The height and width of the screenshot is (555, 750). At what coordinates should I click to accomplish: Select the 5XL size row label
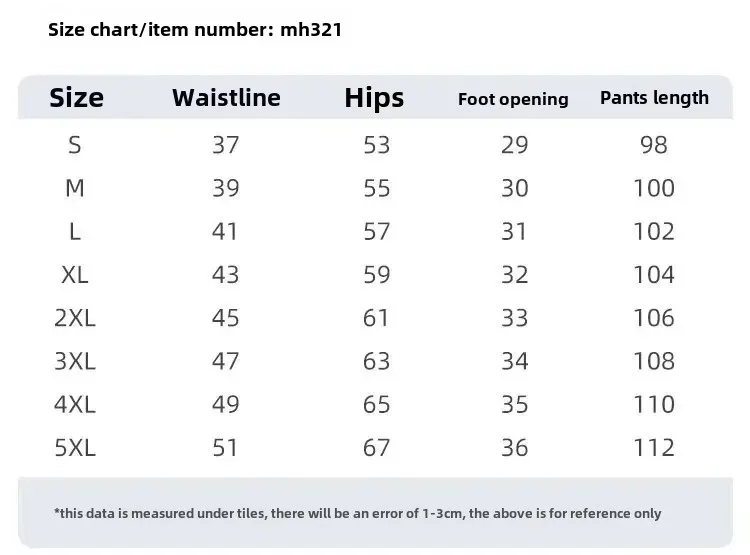75,447
